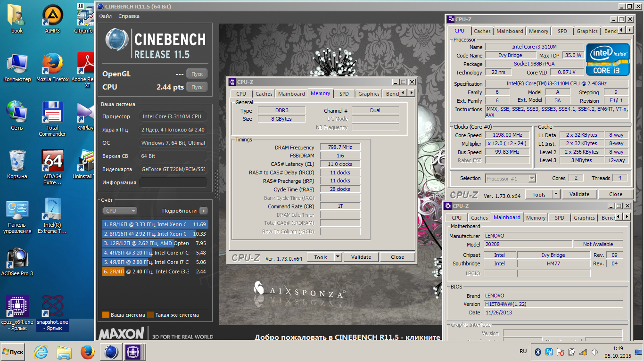The height and width of the screenshot is (362, 644).
Task: Run the OpenGL test with Пуск button
Action: pyautogui.click(x=197, y=74)
